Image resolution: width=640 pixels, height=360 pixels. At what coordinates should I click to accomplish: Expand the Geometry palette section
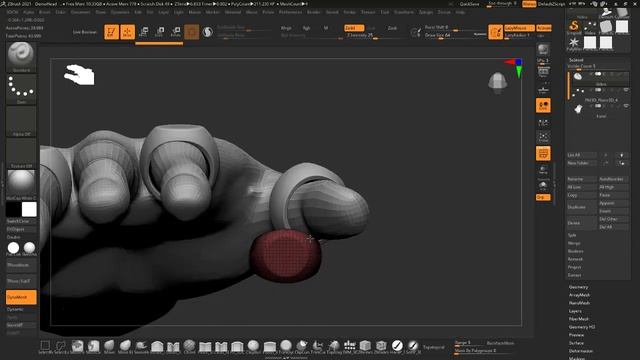(x=578, y=287)
